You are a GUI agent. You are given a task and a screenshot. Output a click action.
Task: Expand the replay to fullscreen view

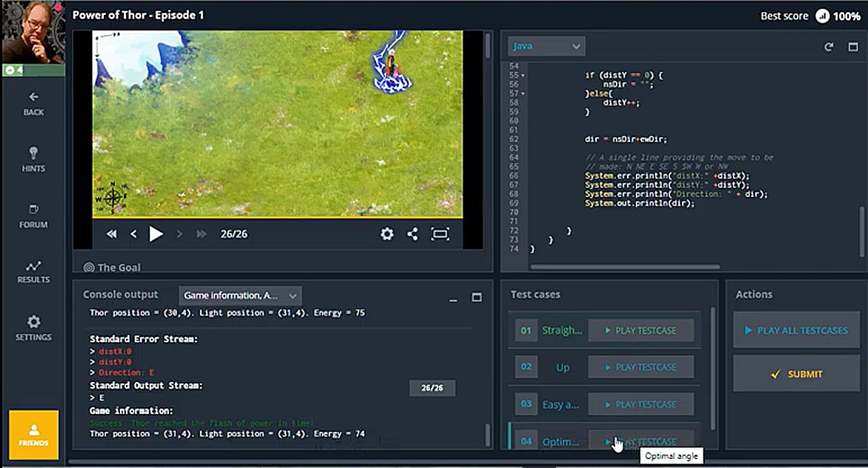coord(439,233)
